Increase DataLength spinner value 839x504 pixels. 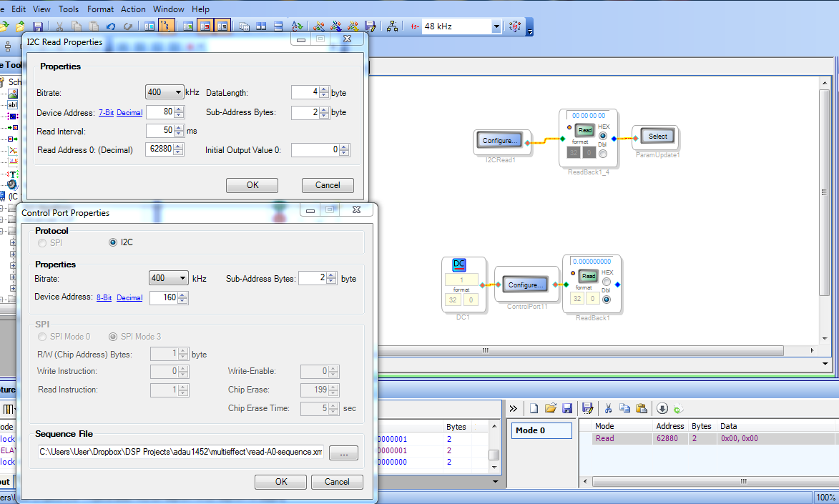tap(324, 89)
